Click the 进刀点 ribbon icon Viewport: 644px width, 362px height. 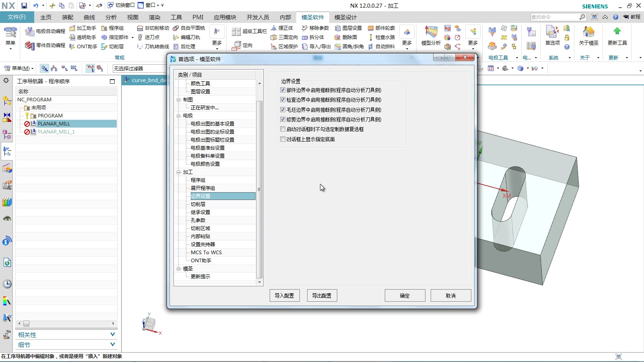140,37
